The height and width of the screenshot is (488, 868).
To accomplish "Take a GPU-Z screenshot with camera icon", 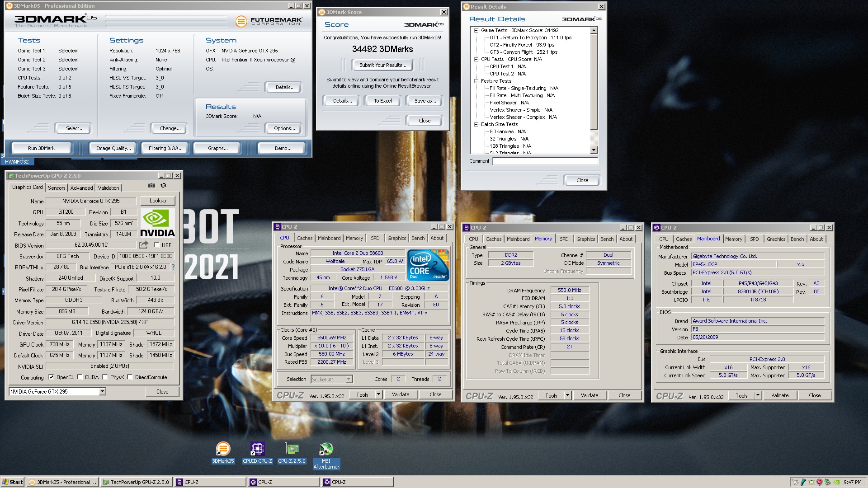I will 151,186.
